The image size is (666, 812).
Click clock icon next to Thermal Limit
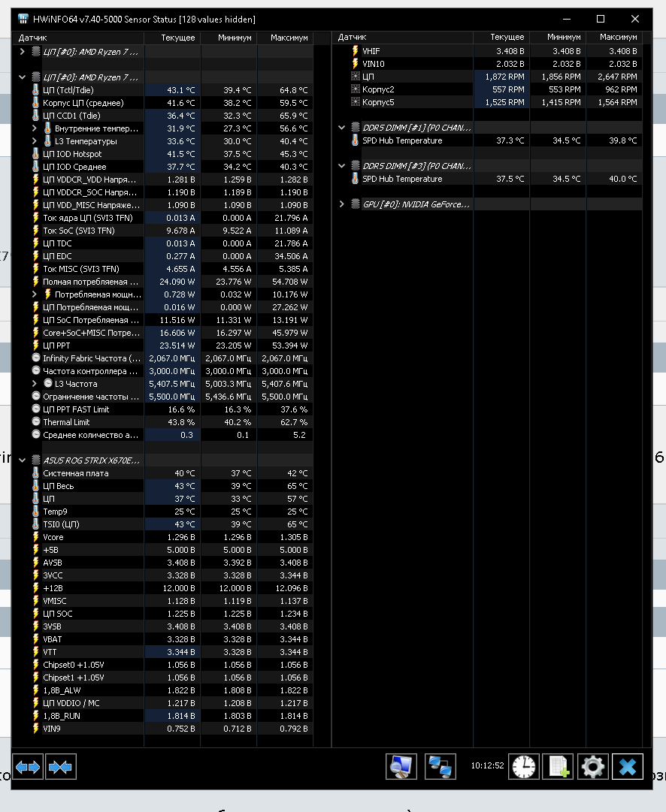coord(36,421)
